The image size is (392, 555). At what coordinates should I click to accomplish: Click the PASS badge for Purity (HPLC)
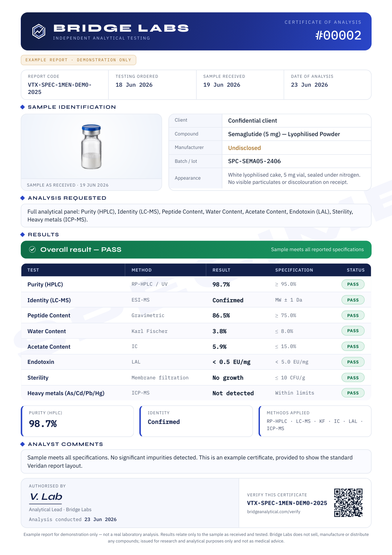tap(353, 284)
